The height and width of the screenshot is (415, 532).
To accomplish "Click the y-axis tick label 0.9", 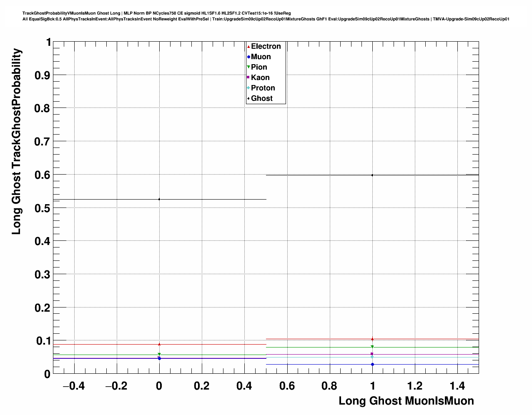I will [42, 75].
